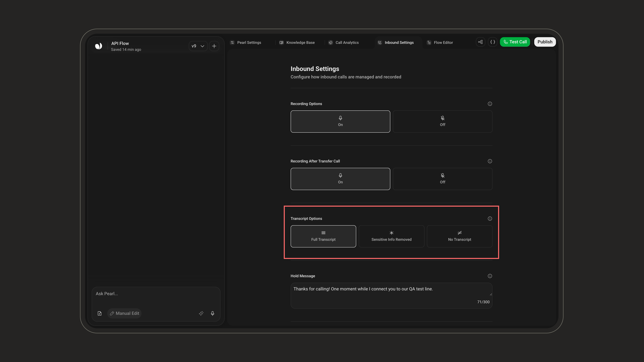Turn Recording Options On
The width and height of the screenshot is (644, 362).
(340, 121)
